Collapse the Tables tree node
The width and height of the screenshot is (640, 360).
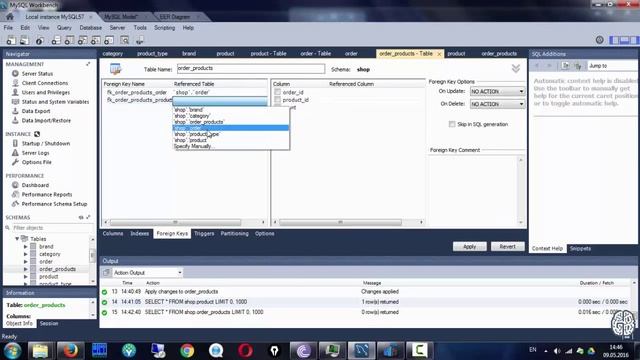tap(17, 239)
